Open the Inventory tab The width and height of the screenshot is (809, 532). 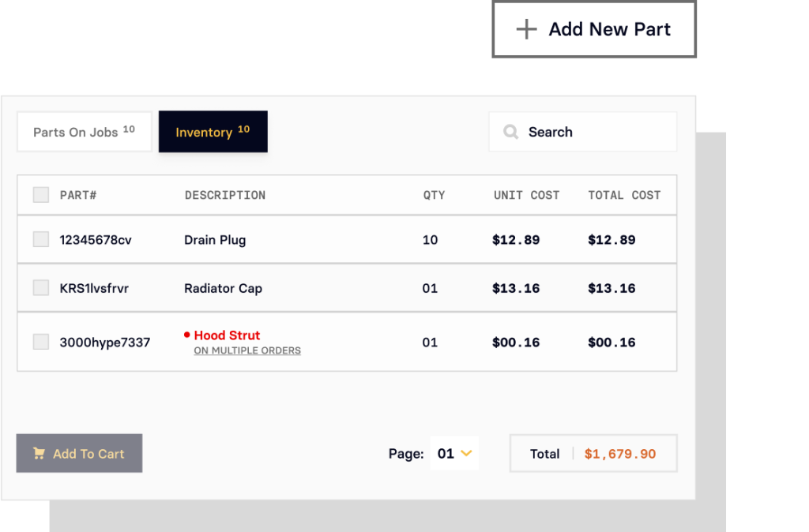coord(213,132)
